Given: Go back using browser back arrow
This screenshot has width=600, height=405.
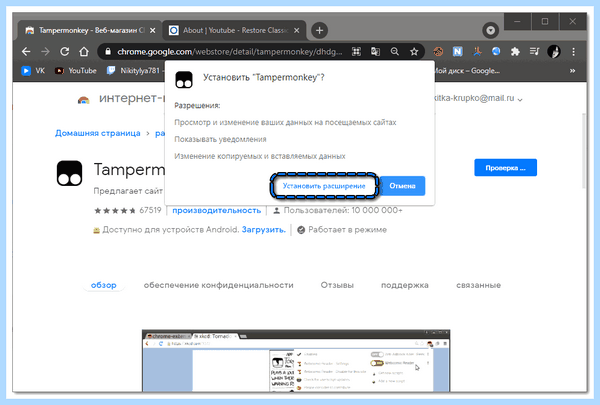Looking at the screenshot, I should click(x=26, y=52).
